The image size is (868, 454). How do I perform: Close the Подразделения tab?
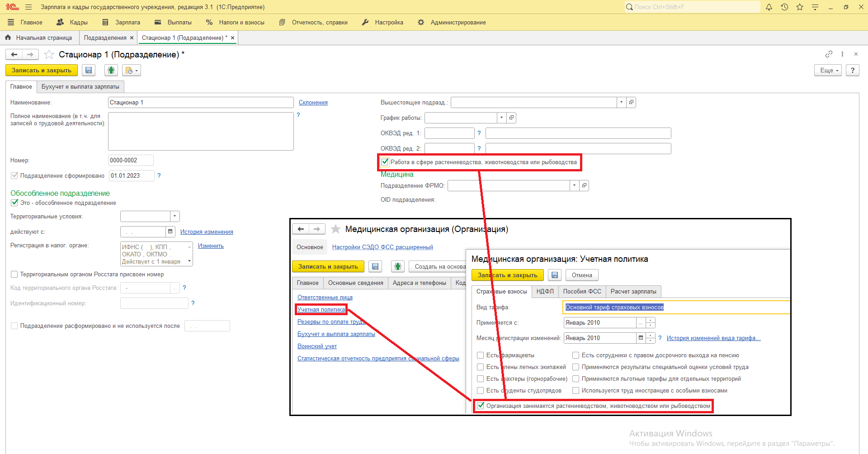132,38
